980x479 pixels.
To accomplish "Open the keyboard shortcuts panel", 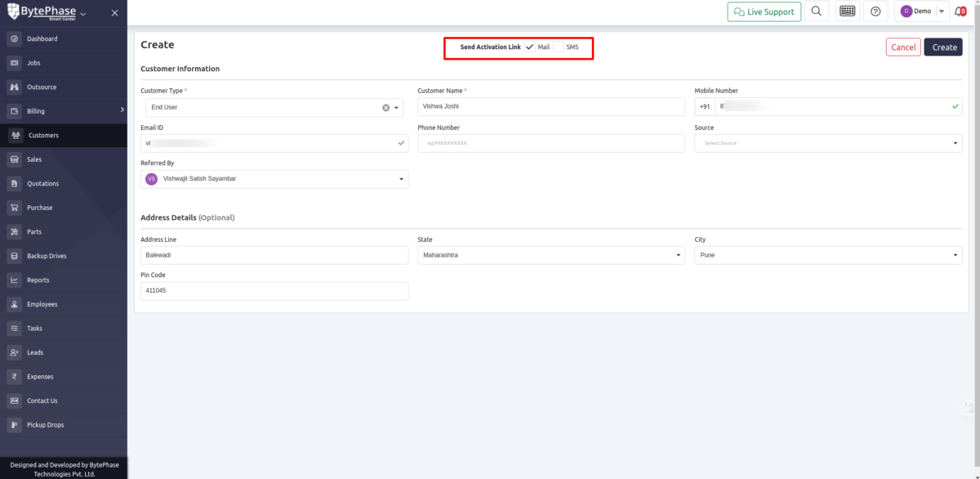I will pyautogui.click(x=846, y=11).
